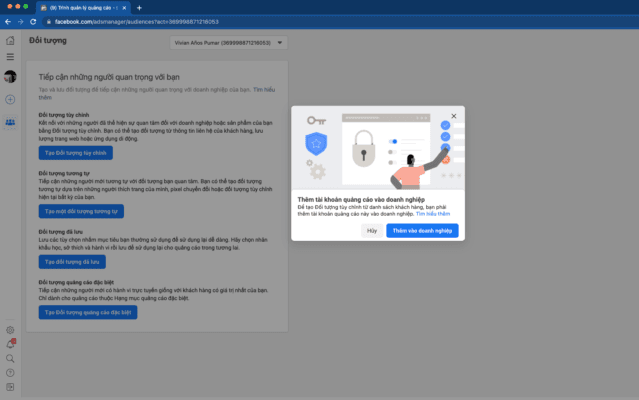Close the dialog with the X button

(454, 115)
